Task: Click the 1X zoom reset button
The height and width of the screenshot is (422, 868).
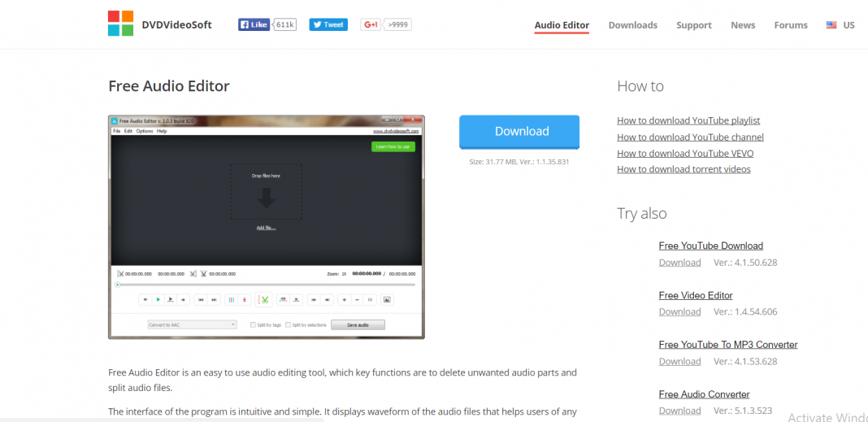Action: click(370, 299)
